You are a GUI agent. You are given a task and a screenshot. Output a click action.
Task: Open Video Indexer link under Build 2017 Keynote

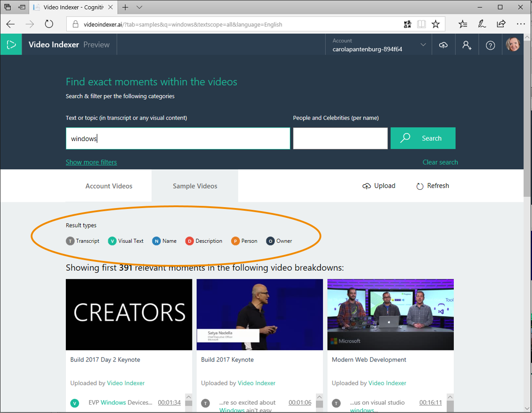(256, 383)
